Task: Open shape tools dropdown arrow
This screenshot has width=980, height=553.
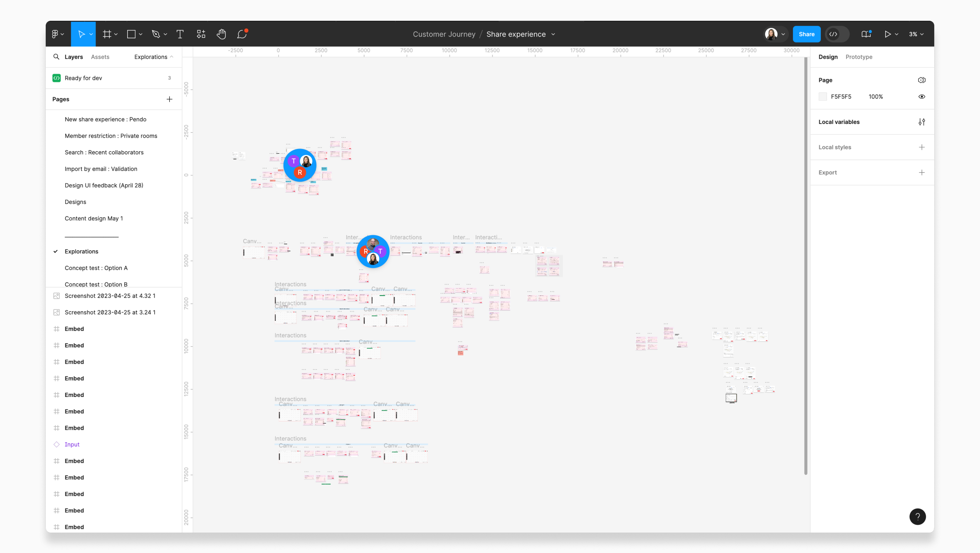Action: pyautogui.click(x=141, y=35)
